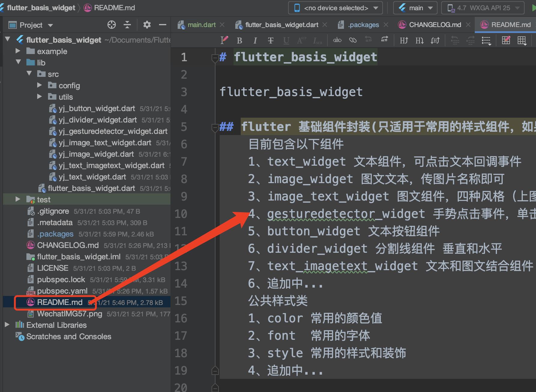
Task: Click the unquote icon in toolbar
Action: tap(368, 39)
